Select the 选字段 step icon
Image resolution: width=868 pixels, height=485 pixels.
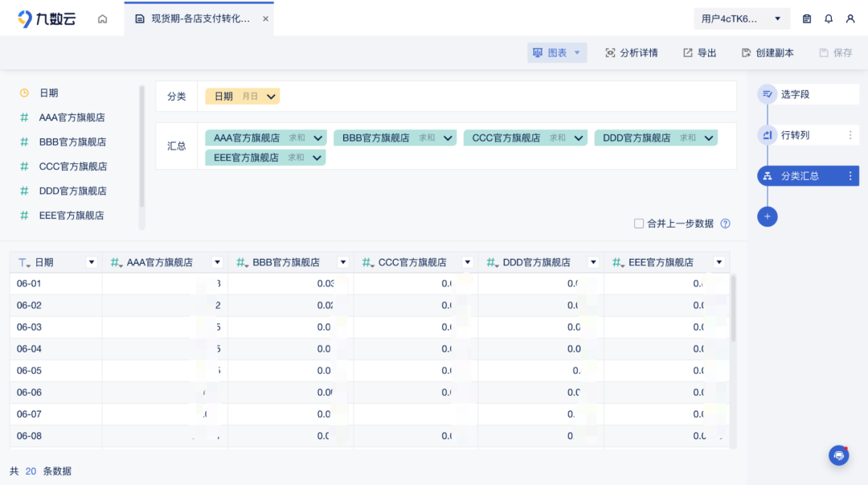(768, 93)
